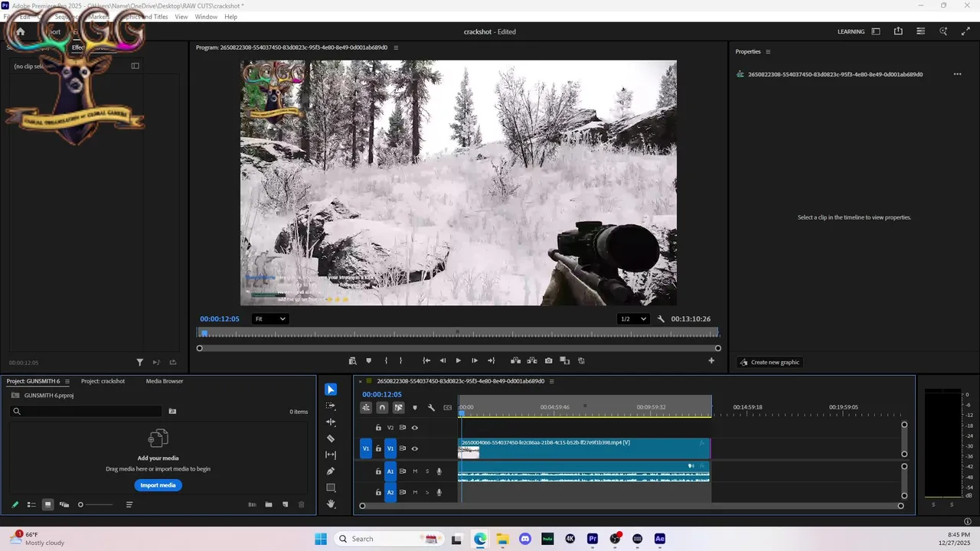The width and height of the screenshot is (980, 551).
Task: Create a new bin in Project panel
Action: pos(269,504)
